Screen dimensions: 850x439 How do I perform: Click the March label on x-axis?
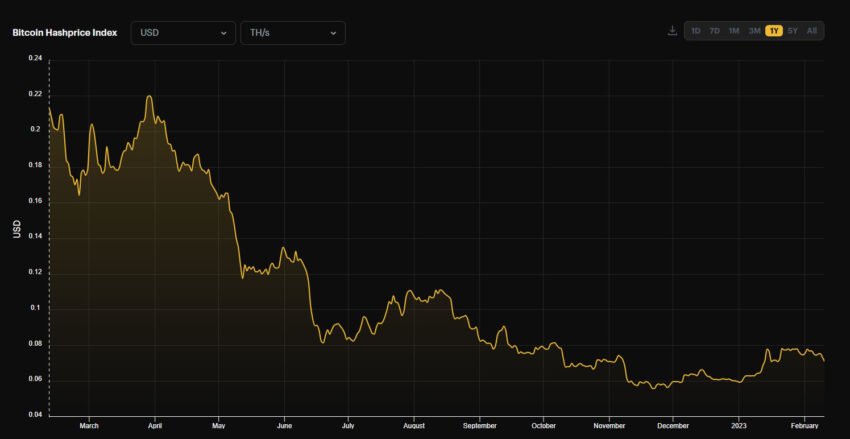pos(88,426)
